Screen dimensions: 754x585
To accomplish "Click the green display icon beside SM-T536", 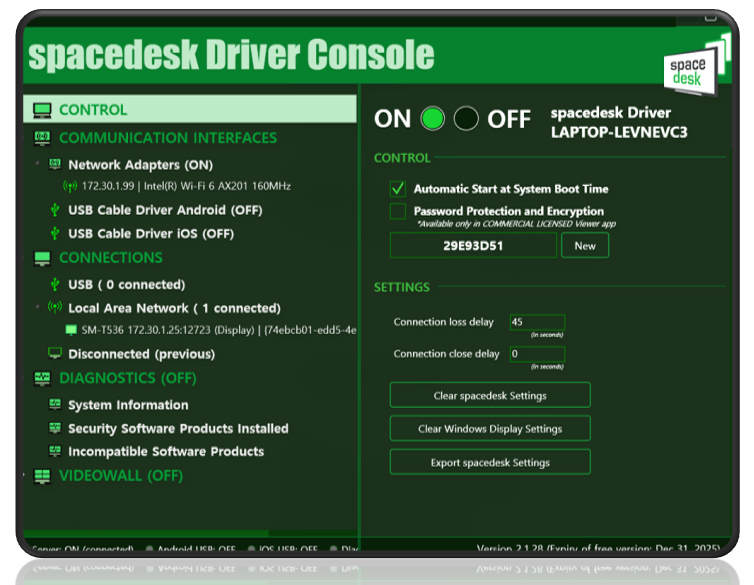I will click(x=71, y=330).
